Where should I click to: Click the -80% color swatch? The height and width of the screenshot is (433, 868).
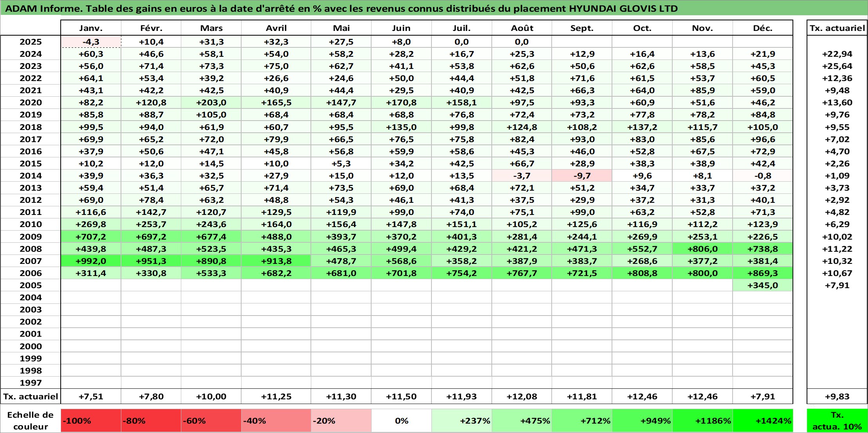point(151,421)
